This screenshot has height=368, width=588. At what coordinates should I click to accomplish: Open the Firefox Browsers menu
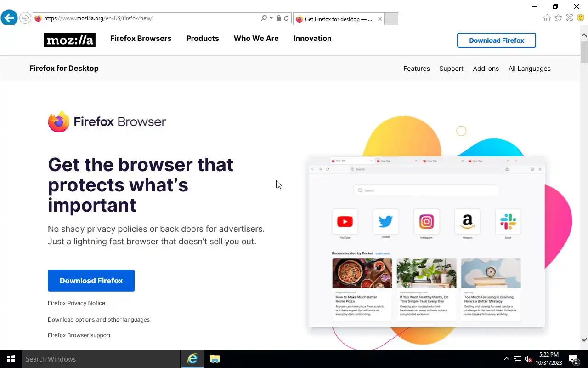click(141, 39)
